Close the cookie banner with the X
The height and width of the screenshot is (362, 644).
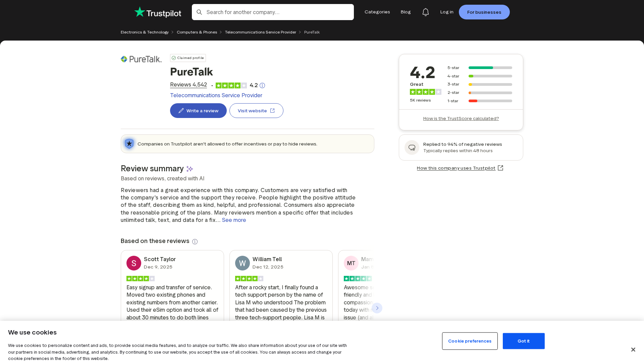633,350
